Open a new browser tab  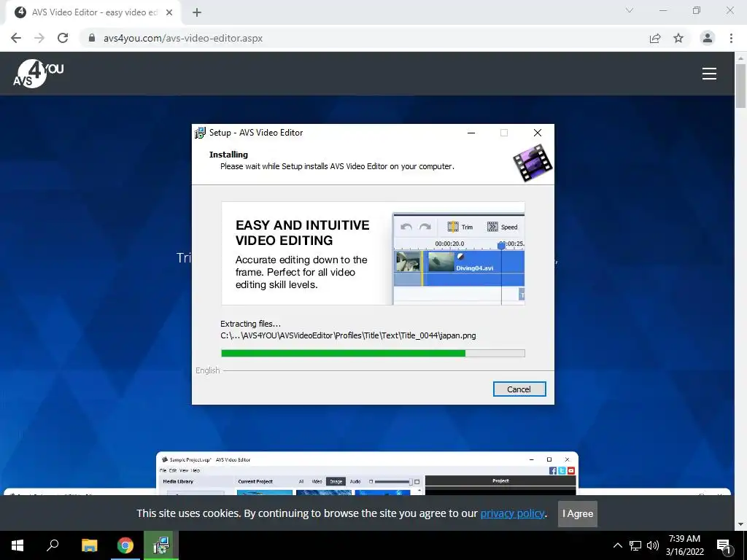click(197, 12)
